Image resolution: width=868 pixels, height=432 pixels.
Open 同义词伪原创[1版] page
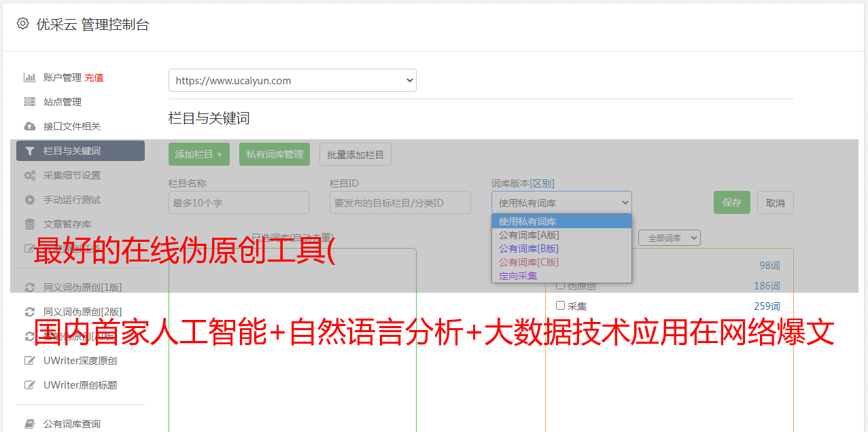click(x=83, y=287)
